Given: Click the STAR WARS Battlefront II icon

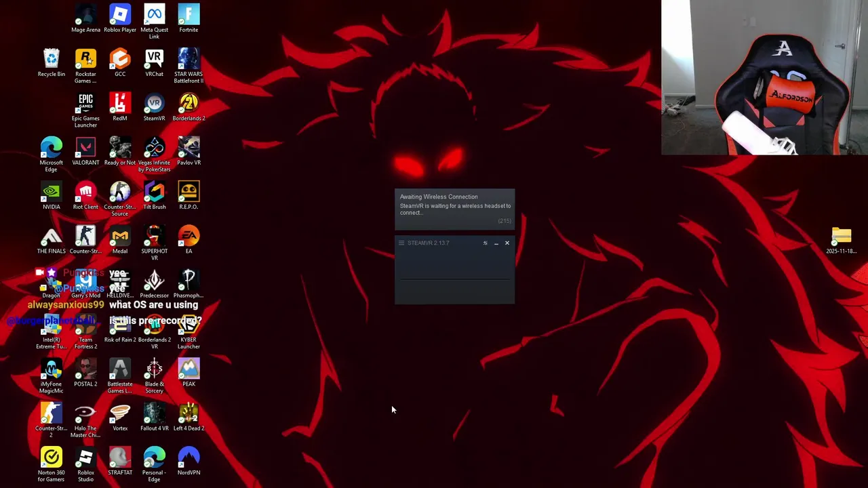Looking at the screenshot, I should [189, 66].
